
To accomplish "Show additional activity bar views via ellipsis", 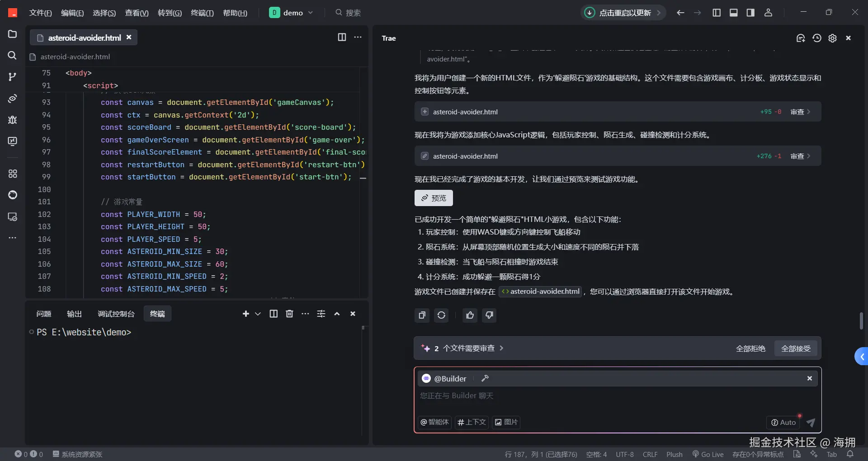I will [12, 238].
